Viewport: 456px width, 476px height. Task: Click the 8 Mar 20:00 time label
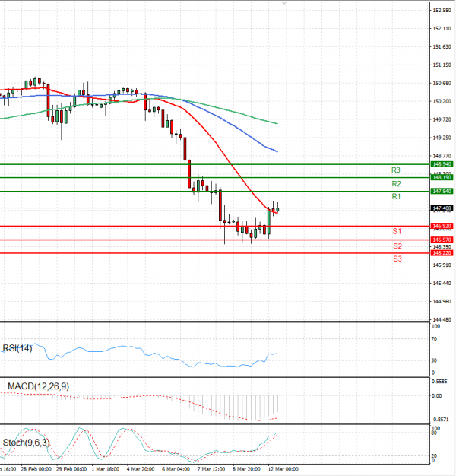(x=246, y=469)
